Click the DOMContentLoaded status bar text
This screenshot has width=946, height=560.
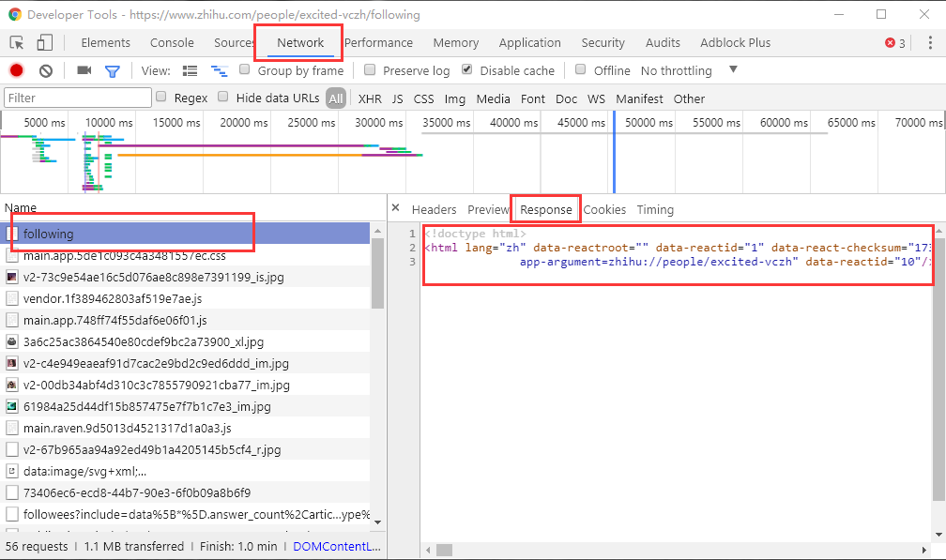[x=337, y=546]
